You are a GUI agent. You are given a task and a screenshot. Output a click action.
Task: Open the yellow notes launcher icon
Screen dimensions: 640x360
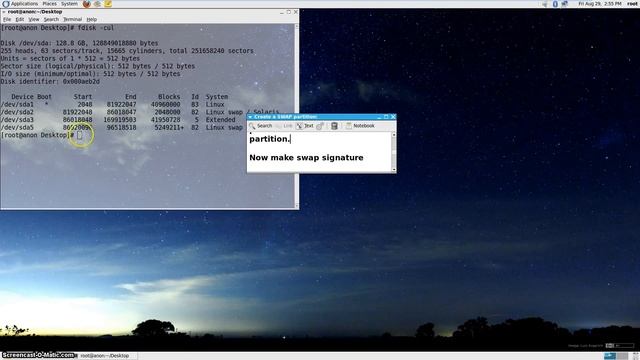pos(108,4)
